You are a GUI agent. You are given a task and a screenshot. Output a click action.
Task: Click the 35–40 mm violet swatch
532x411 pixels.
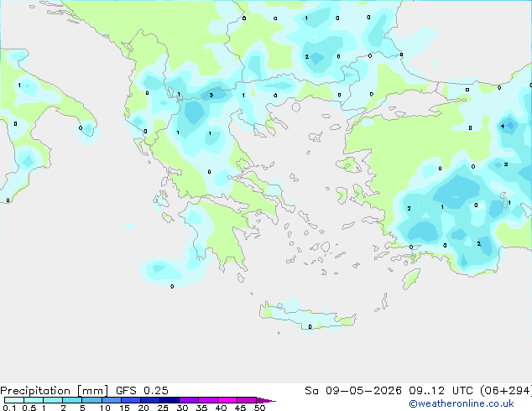point(207,400)
